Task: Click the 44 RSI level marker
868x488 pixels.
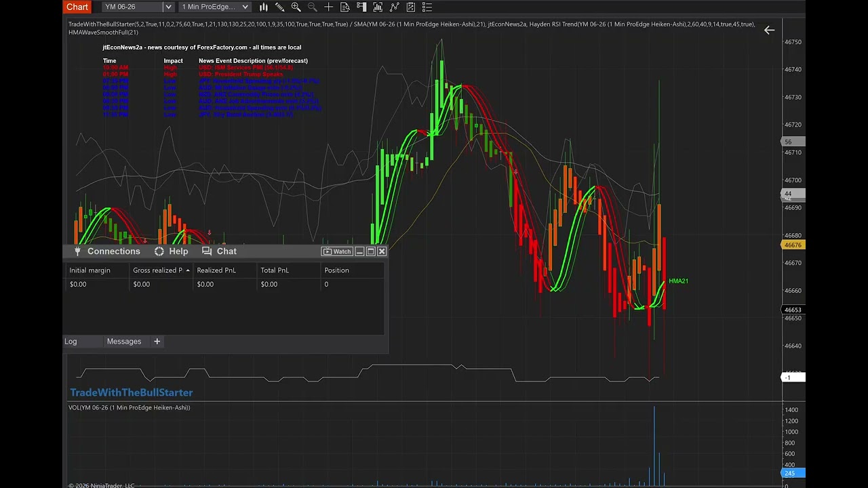Action: pos(793,194)
